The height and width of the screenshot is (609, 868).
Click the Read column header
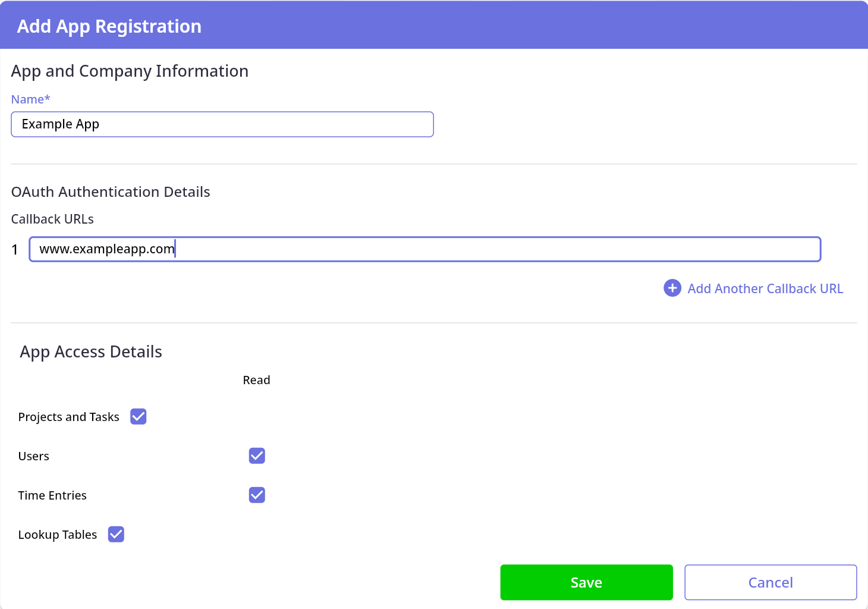(256, 381)
